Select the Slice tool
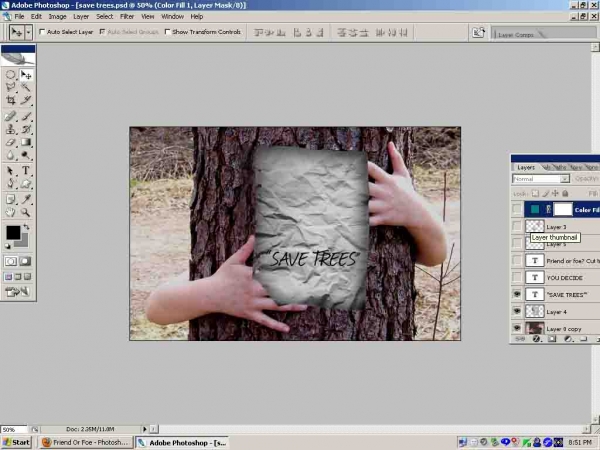The width and height of the screenshot is (600, 450). (26, 100)
